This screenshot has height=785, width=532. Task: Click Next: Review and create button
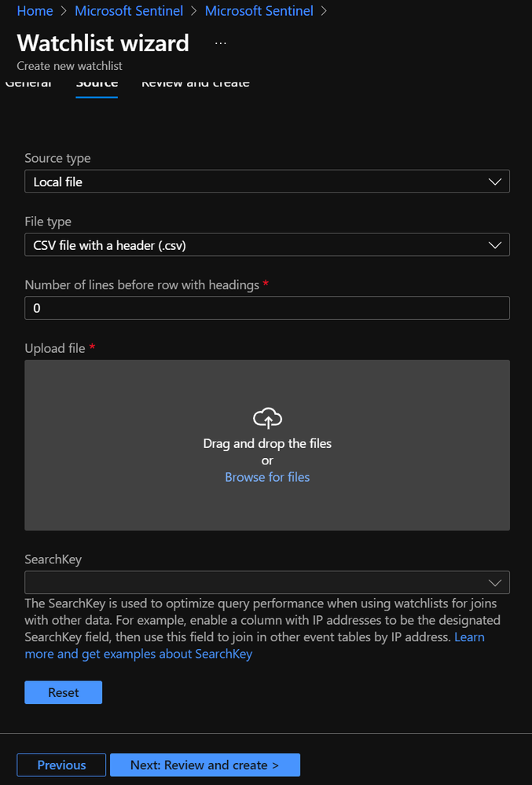(204, 765)
